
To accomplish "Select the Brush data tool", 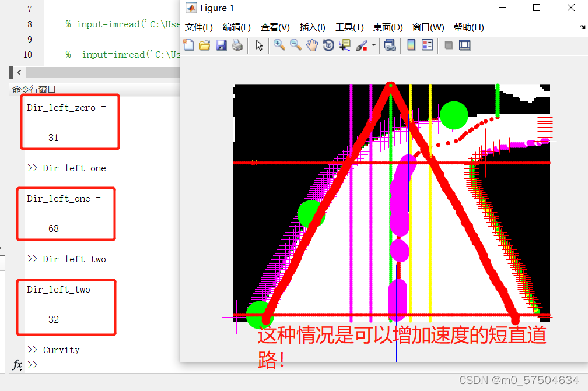I will click(x=362, y=45).
